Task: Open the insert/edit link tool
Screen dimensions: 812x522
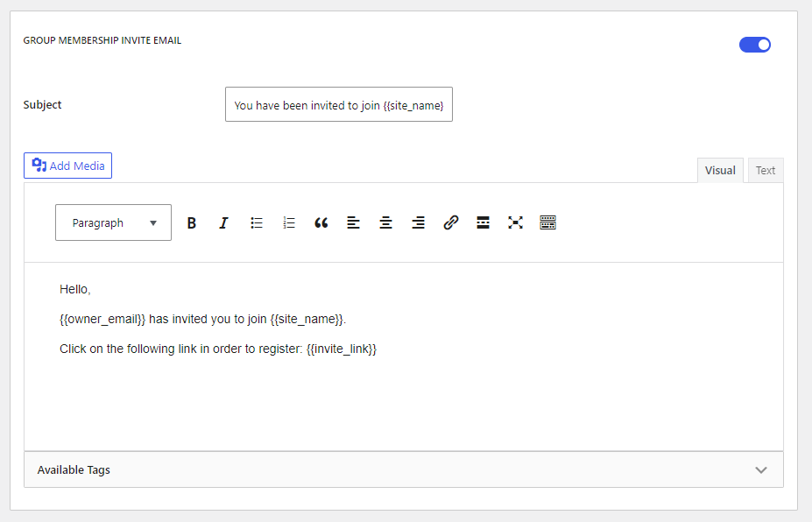Action: point(450,222)
